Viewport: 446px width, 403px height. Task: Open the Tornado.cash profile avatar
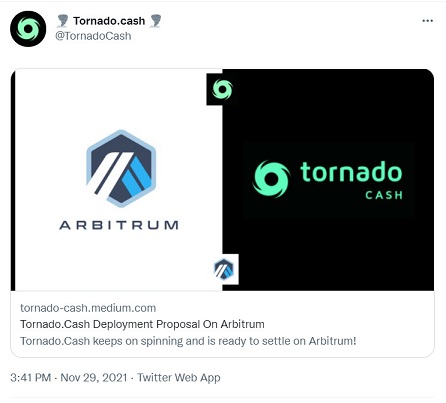click(28, 29)
